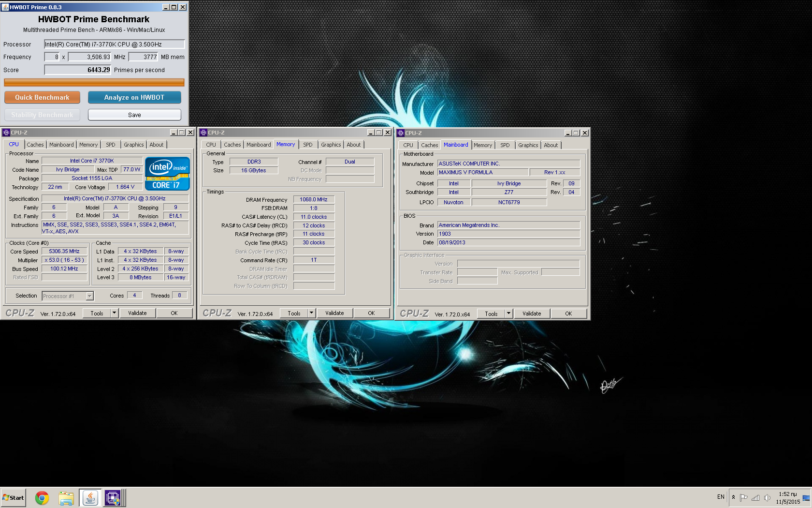Open About tab in first CPU-Z window
This screenshot has height=508, width=812.
(157, 145)
